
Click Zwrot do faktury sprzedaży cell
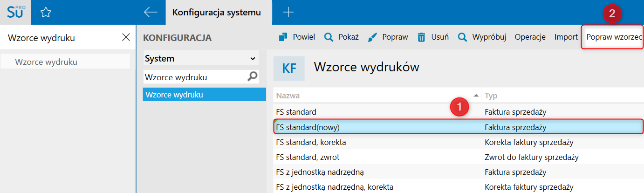coord(532,157)
